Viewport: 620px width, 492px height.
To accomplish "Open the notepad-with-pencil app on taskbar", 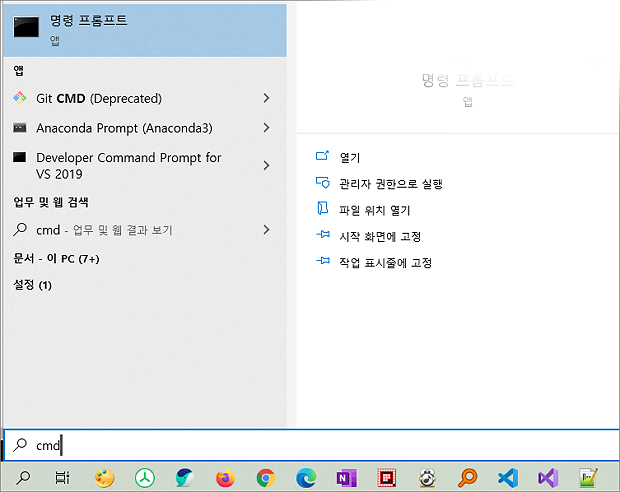I will click(x=588, y=478).
